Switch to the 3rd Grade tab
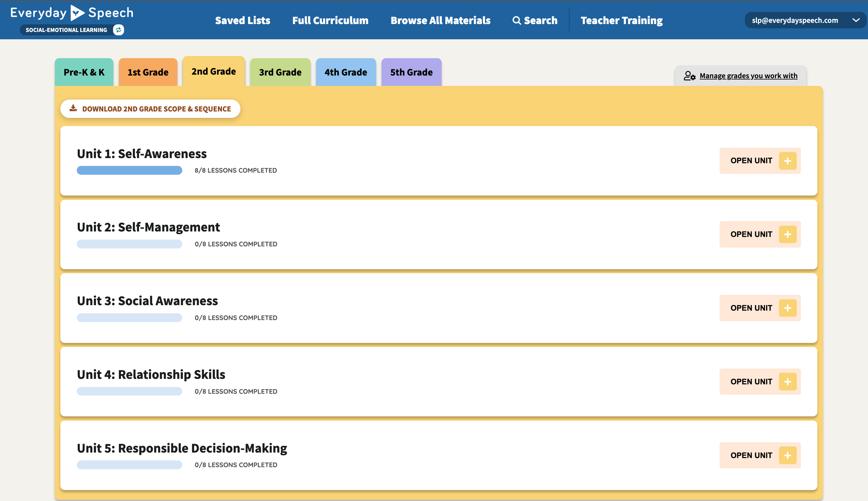The width and height of the screenshot is (868, 501). [x=280, y=72]
